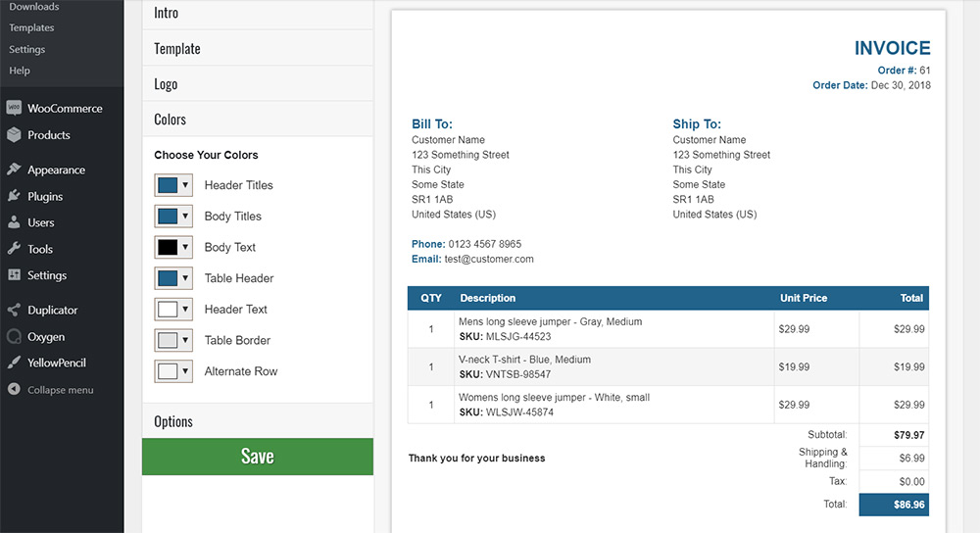Click the Duplicator icon in sidebar
The width and height of the screenshot is (980, 533).
pyautogui.click(x=14, y=310)
